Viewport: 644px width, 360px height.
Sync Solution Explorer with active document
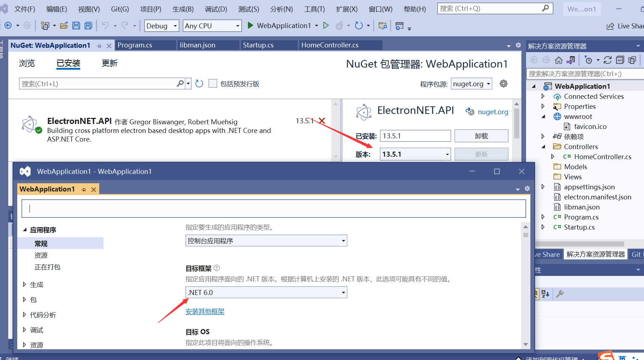(x=571, y=60)
